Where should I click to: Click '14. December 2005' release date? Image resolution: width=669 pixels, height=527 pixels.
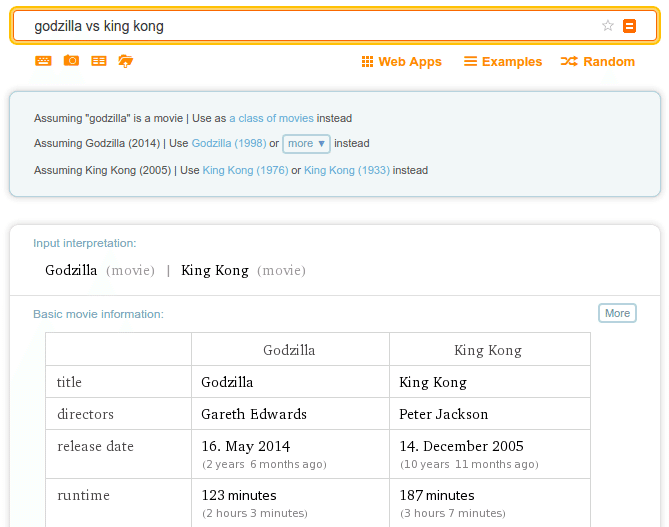(461, 446)
